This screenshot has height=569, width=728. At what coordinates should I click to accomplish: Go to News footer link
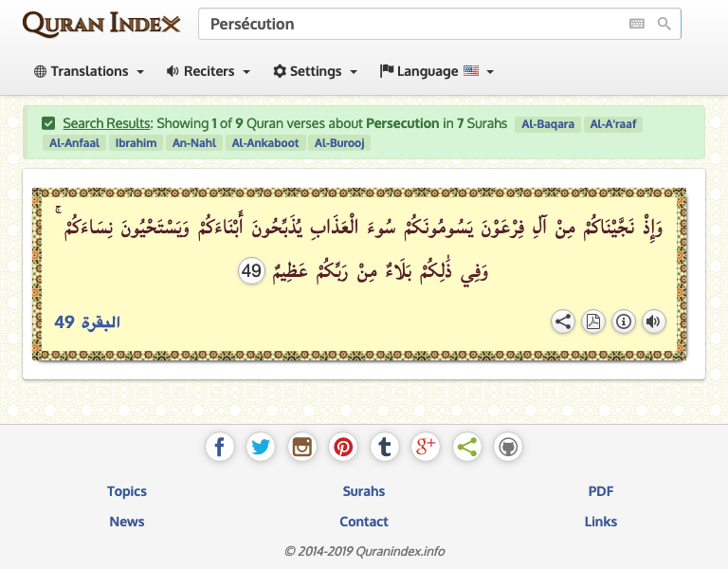(x=127, y=522)
